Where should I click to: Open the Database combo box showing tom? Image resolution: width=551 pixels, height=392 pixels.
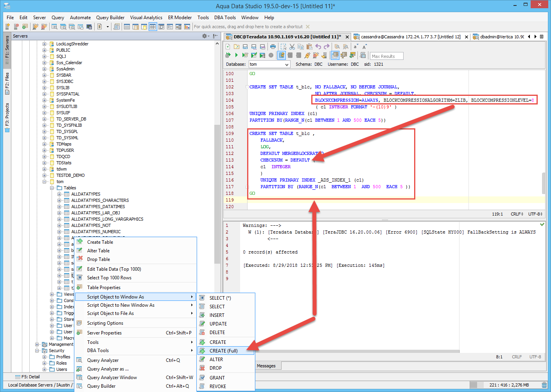(x=269, y=64)
